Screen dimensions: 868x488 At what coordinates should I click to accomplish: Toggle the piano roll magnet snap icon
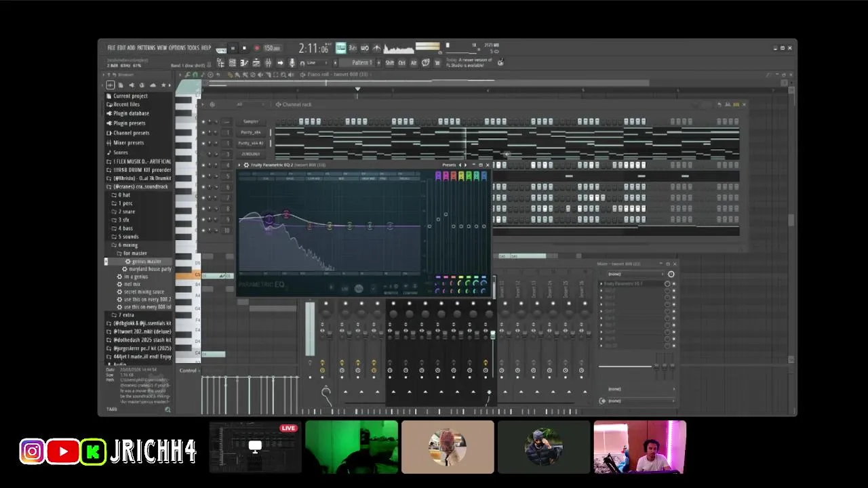[x=195, y=75]
